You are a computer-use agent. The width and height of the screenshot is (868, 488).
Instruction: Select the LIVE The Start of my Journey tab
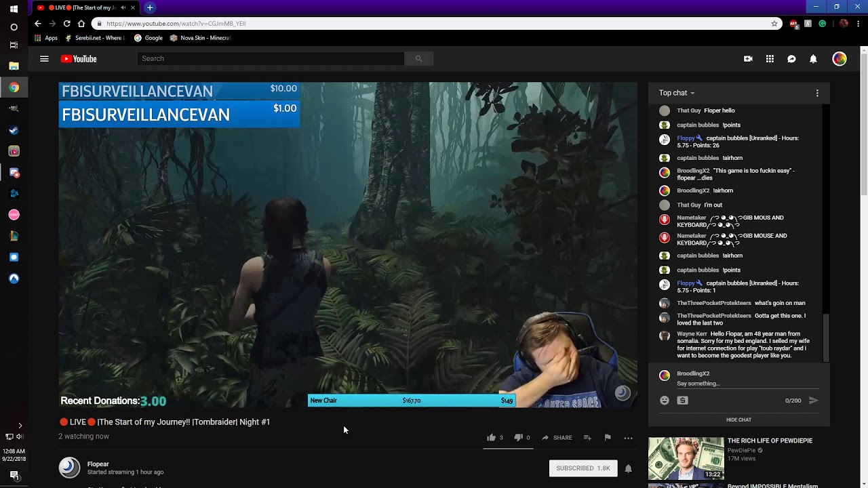[x=85, y=7]
